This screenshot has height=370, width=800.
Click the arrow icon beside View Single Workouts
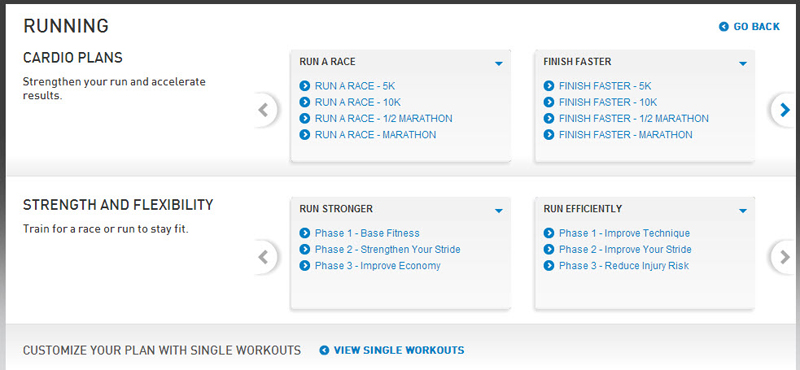[324, 350]
